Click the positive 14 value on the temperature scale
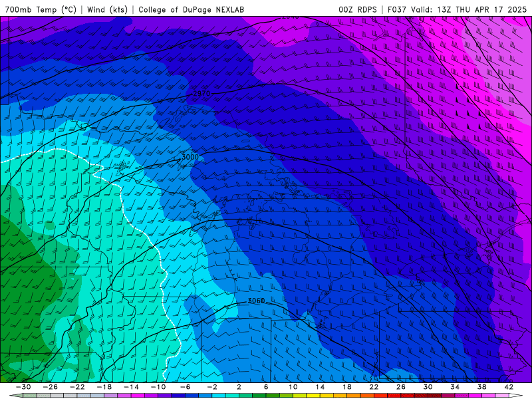 [x=320, y=387]
